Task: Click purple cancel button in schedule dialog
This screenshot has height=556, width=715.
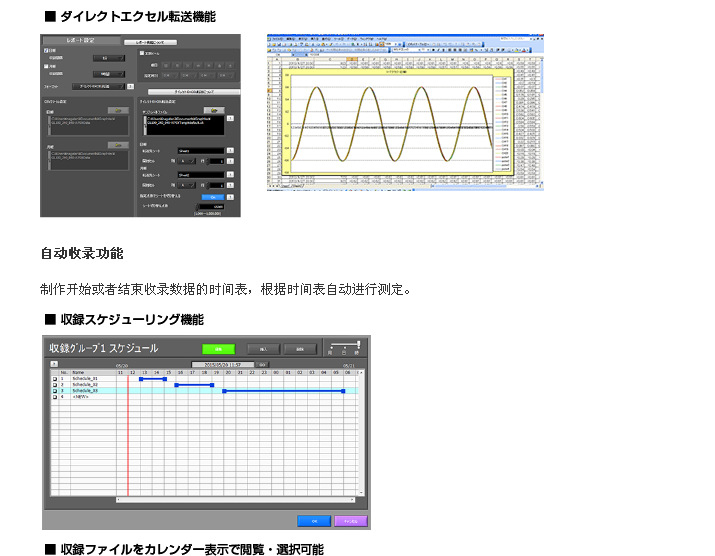Action: tap(351, 521)
